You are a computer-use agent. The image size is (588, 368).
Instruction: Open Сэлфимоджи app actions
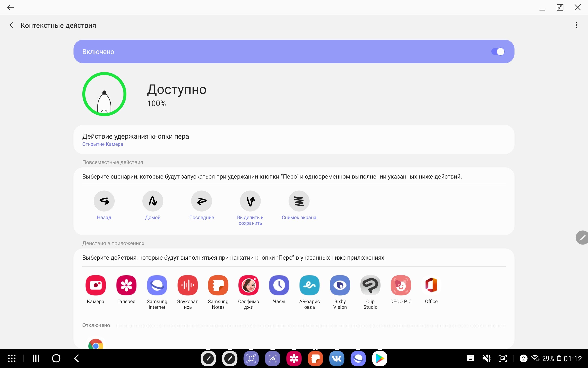(x=249, y=292)
